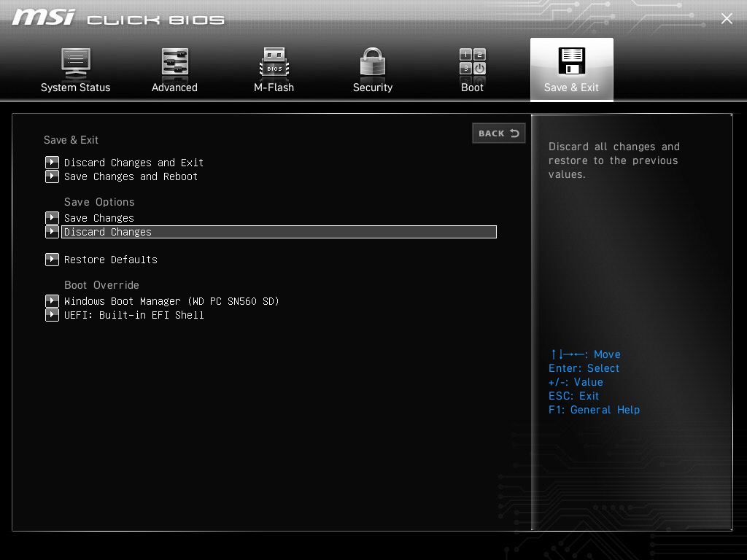
Task: Select Save Changes option
Action: 99,218
